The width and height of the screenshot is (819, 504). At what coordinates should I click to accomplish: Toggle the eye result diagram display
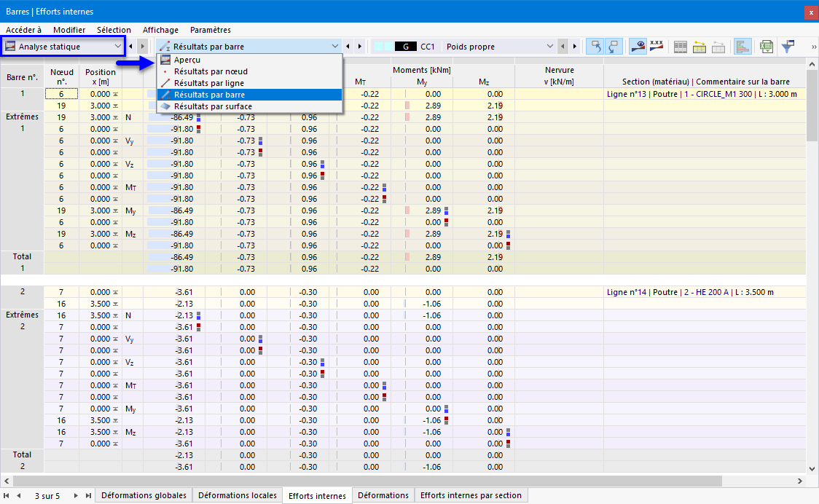point(638,47)
